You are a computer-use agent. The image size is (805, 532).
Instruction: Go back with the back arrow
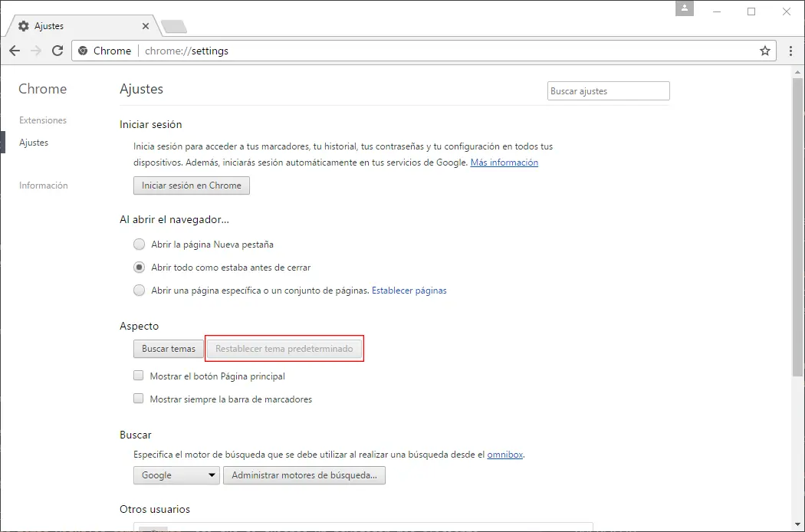coord(15,51)
